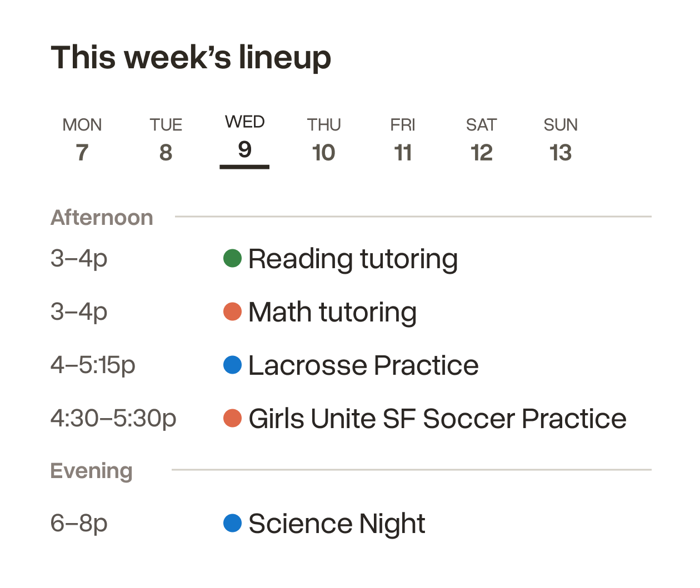The image size is (700, 588).
Task: Select the 4:30–5:30p time label
Action: click(x=113, y=418)
